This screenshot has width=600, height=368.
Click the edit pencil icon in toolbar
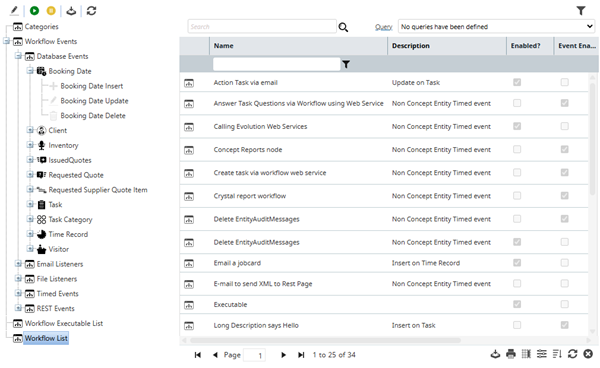click(x=14, y=11)
